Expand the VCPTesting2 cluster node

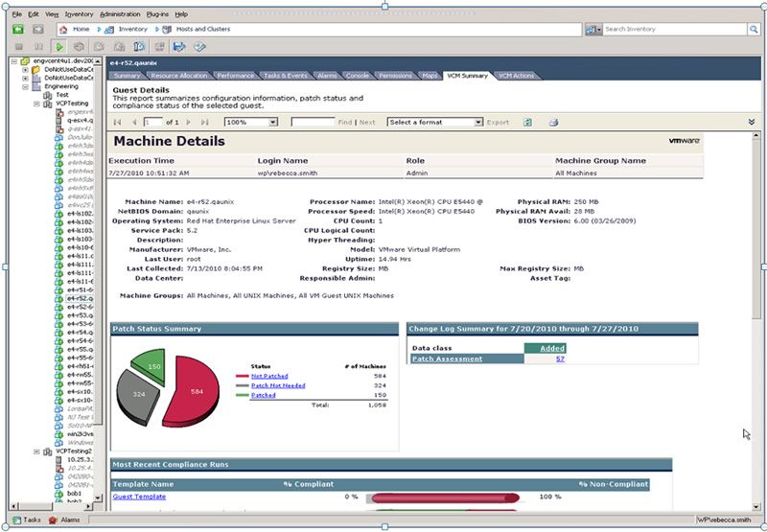(36, 451)
